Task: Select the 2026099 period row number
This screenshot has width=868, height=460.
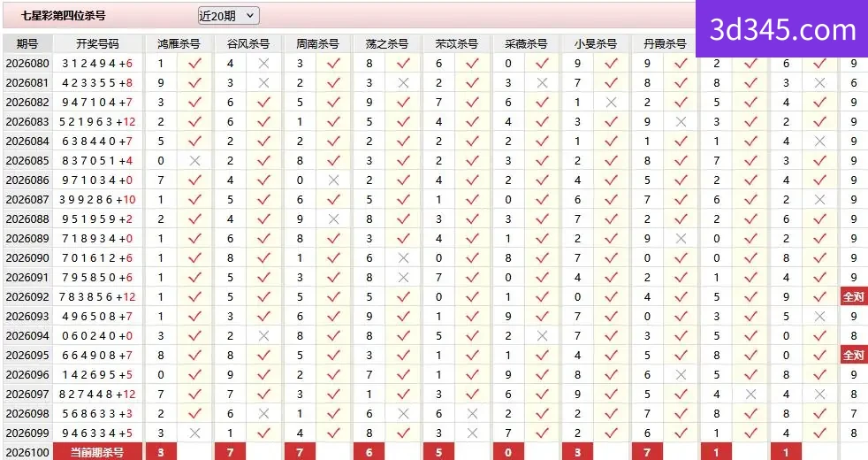Action: 27,433
